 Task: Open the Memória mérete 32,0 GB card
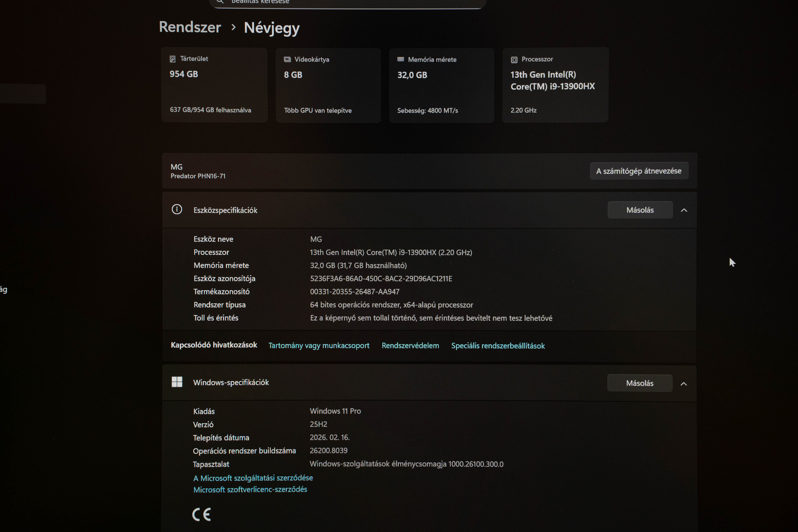tap(442, 86)
